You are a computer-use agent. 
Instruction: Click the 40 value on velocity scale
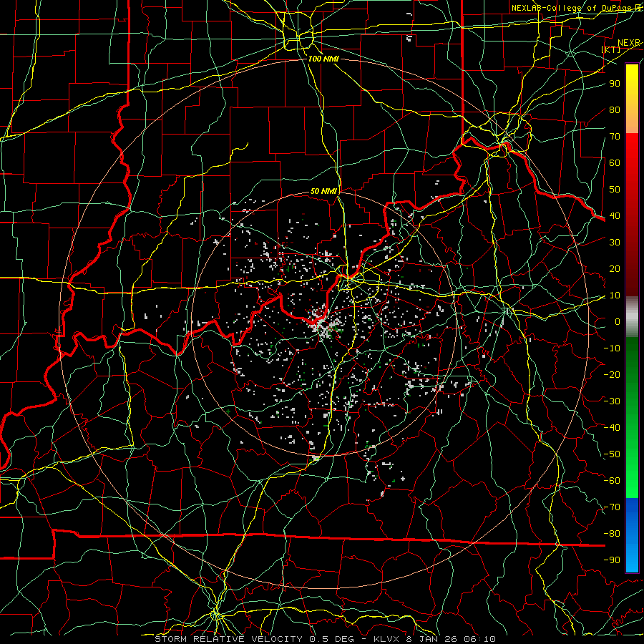click(615, 215)
